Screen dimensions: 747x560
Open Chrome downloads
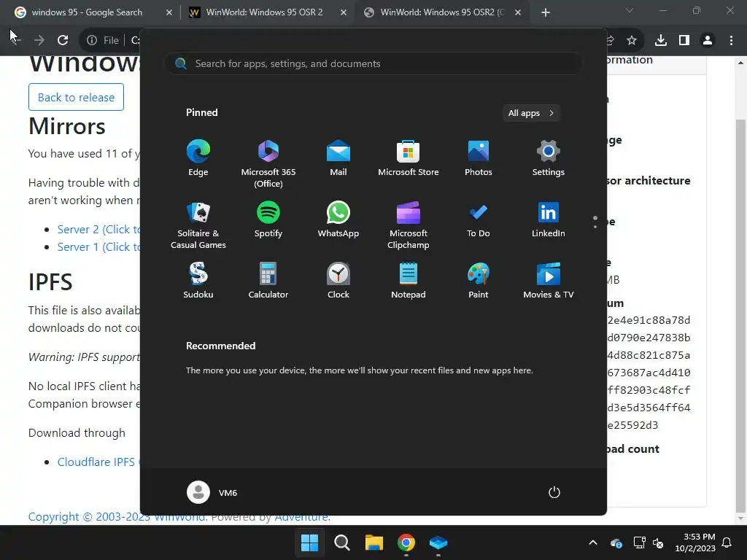point(661,41)
